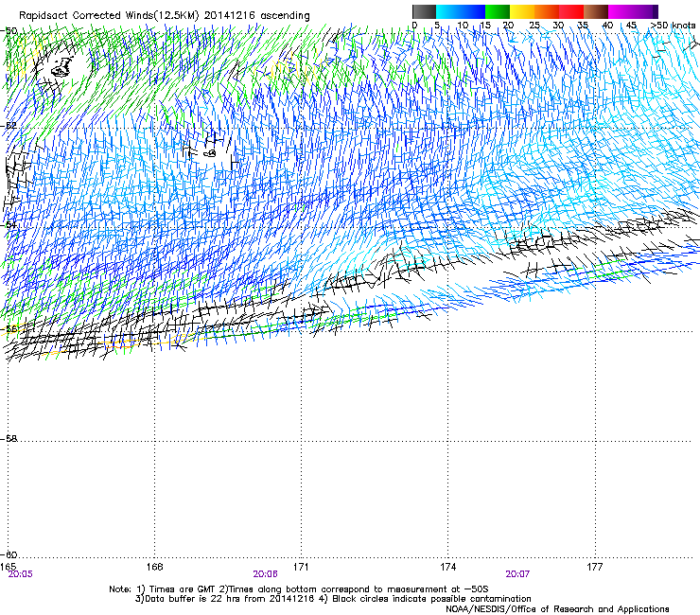The height and width of the screenshot is (615, 700).
Task: Click the latitude label '-58'
Action: [9, 439]
